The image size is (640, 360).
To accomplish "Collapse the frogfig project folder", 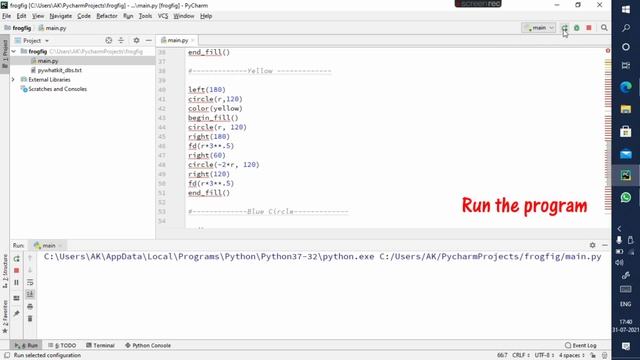I will (x=14, y=51).
